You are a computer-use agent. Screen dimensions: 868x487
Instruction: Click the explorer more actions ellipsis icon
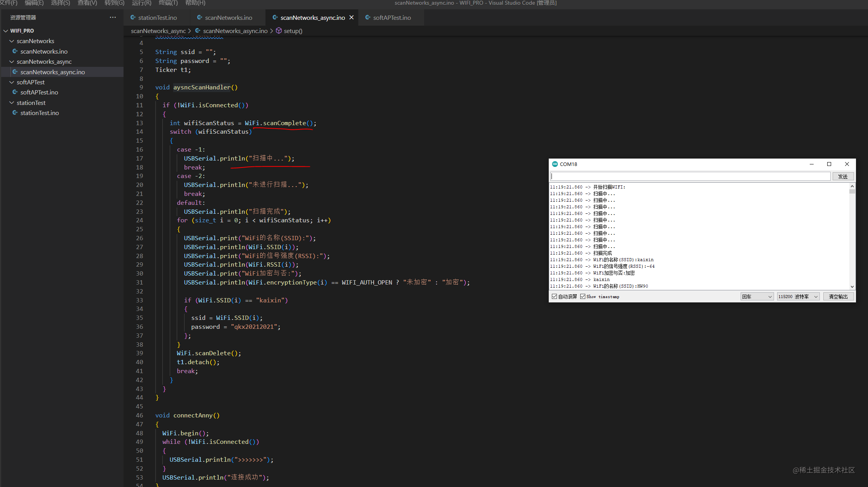(x=113, y=17)
